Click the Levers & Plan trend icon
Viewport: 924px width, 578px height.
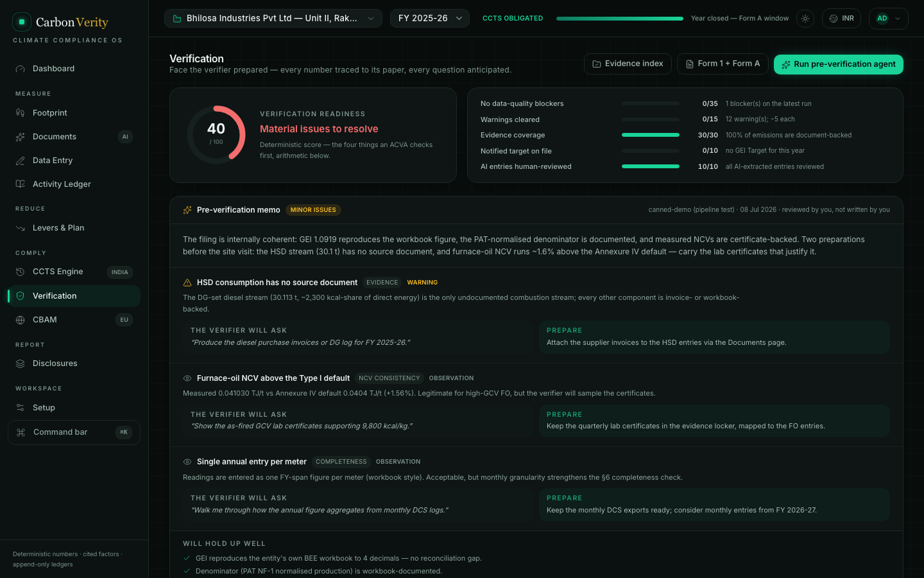[x=20, y=228]
